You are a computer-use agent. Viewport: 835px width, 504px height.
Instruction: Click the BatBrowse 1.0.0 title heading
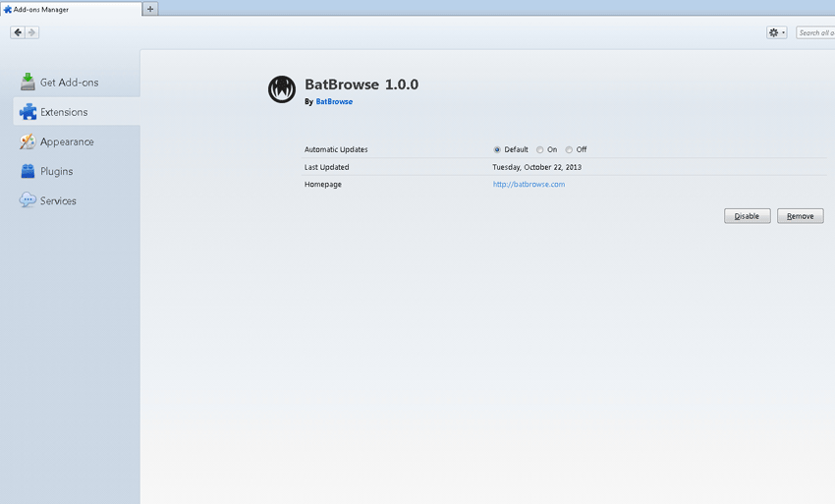pyautogui.click(x=362, y=84)
